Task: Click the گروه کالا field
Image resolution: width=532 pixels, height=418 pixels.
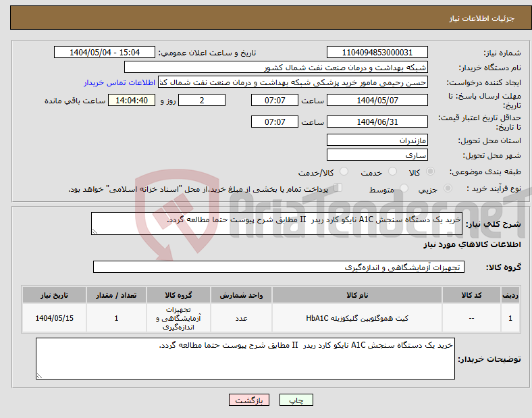Action: (x=279, y=267)
